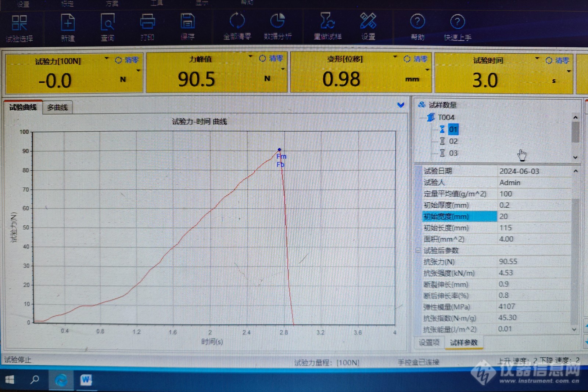The height and width of the screenshot is (392, 588).
Task: Zero the 试验时间 reading via 清零
Action: pyautogui.click(x=557, y=61)
